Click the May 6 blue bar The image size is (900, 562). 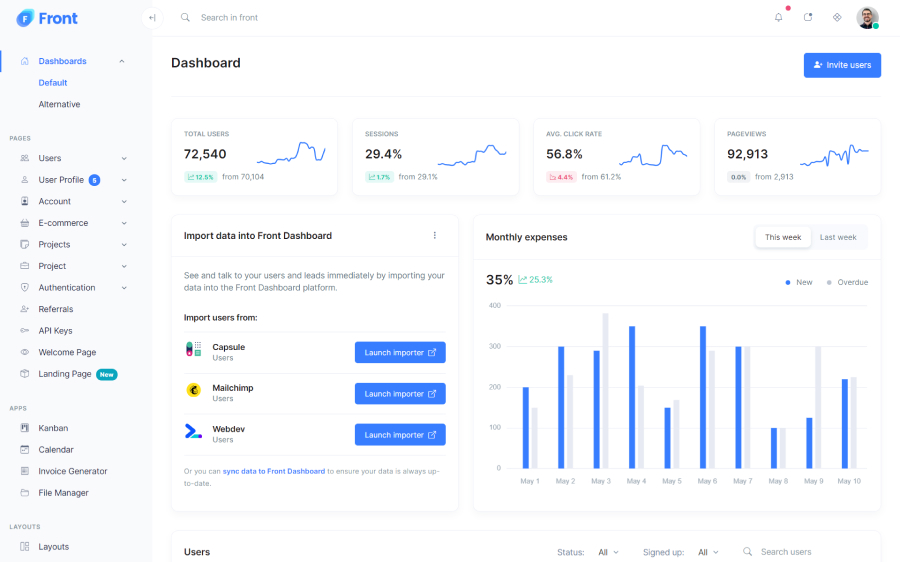(x=703, y=397)
